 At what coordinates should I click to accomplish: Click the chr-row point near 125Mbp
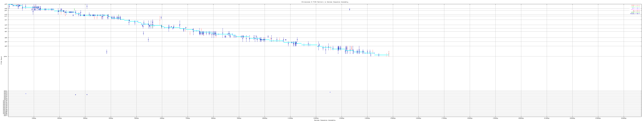[330, 92]
